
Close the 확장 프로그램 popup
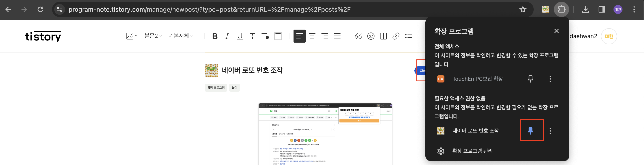pos(556,31)
